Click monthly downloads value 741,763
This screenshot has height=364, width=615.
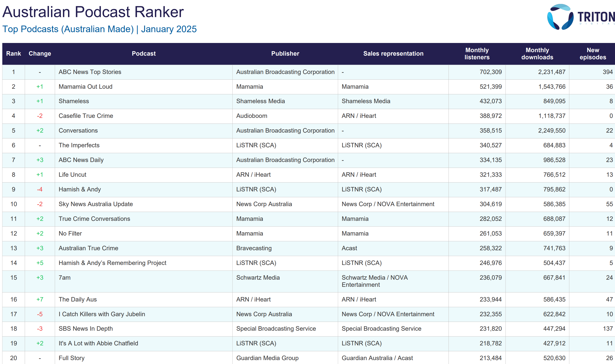(554, 248)
